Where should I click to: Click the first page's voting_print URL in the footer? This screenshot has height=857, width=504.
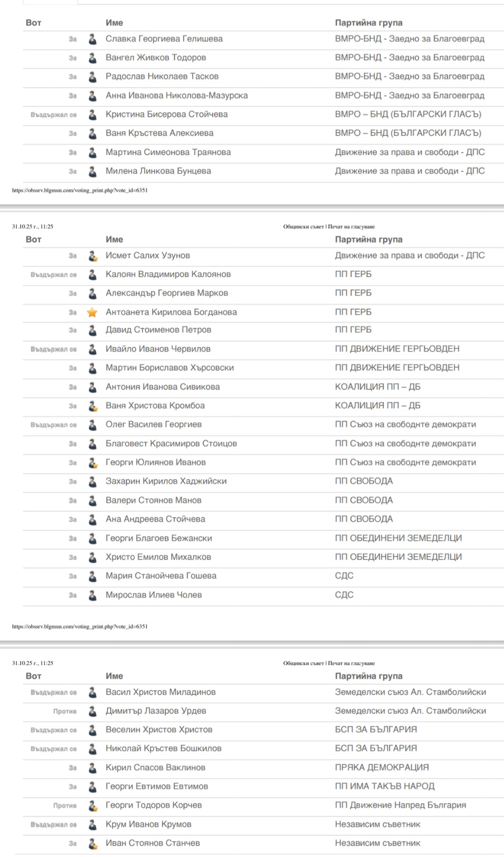click(x=80, y=190)
